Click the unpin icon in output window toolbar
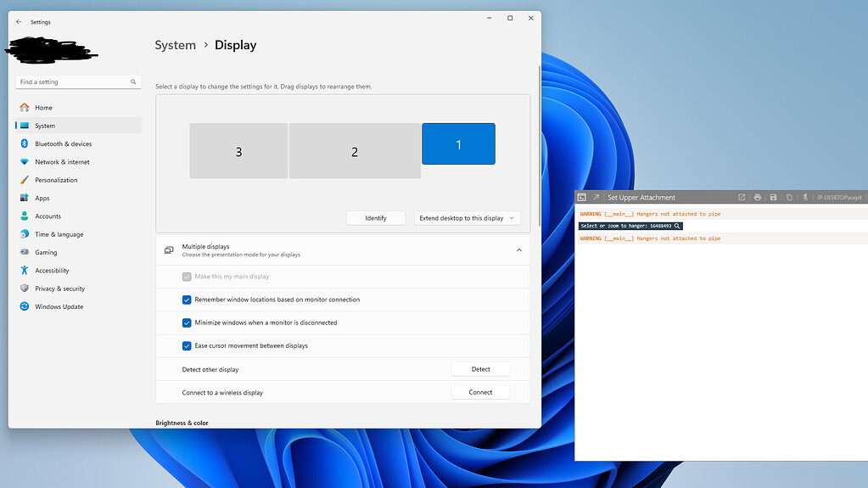This screenshot has height=488, width=868. [805, 197]
